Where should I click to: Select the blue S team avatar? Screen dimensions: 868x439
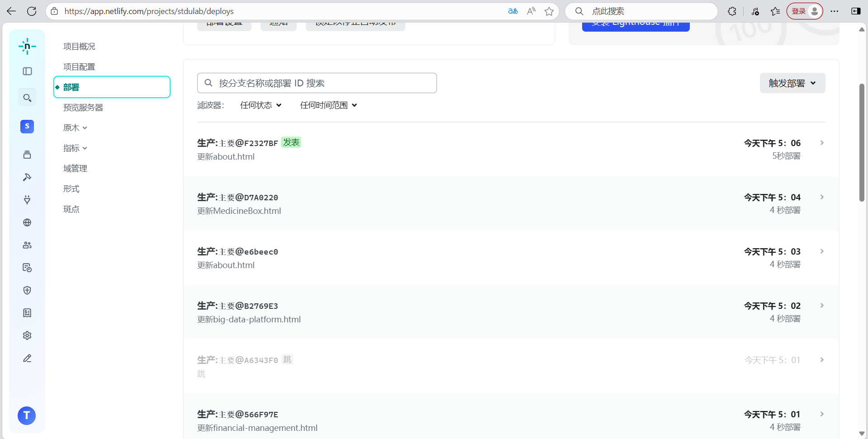click(27, 126)
